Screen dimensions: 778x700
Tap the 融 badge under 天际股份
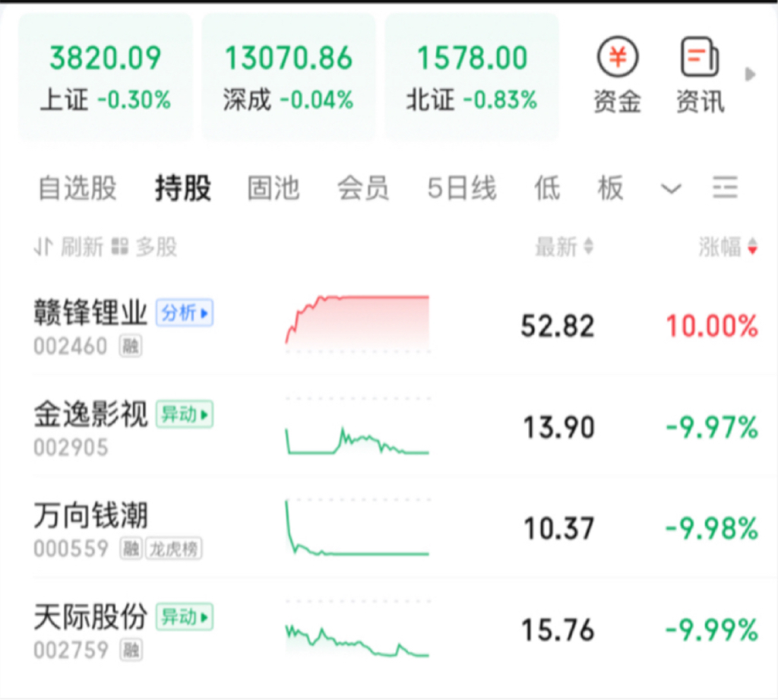pos(131,651)
